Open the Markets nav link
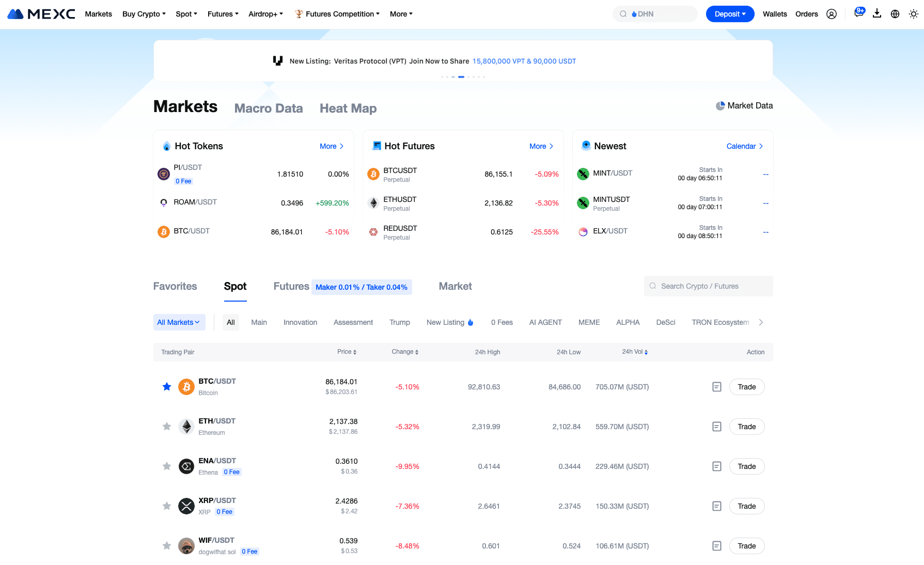The height and width of the screenshot is (565, 924). click(x=98, y=14)
